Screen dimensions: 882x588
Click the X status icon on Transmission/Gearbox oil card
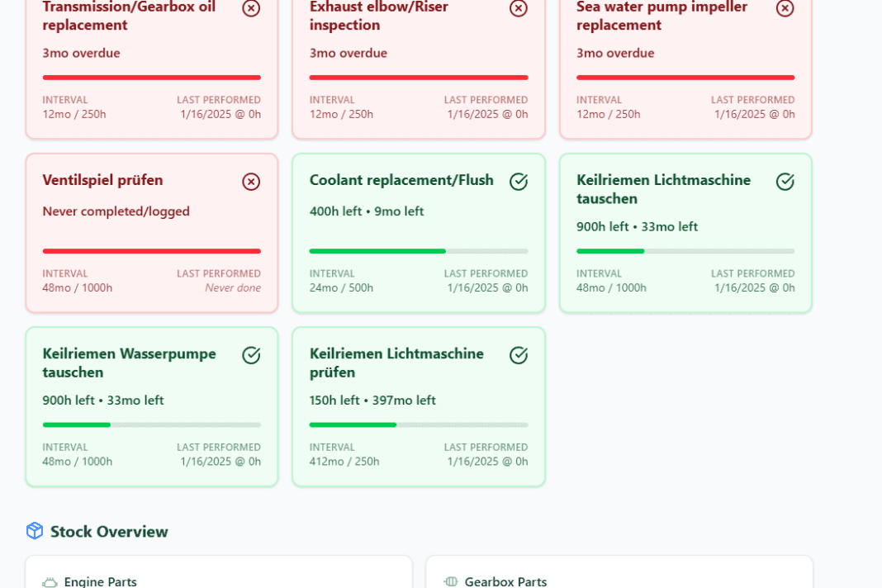(251, 9)
